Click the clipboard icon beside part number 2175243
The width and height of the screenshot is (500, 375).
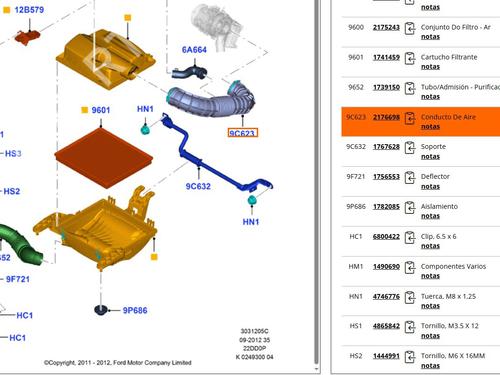point(410,28)
